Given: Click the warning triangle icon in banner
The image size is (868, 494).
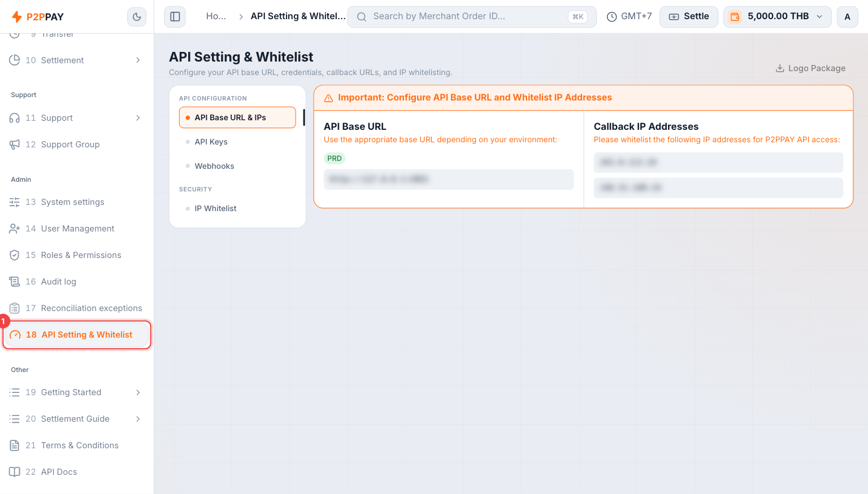Looking at the screenshot, I should coord(328,98).
